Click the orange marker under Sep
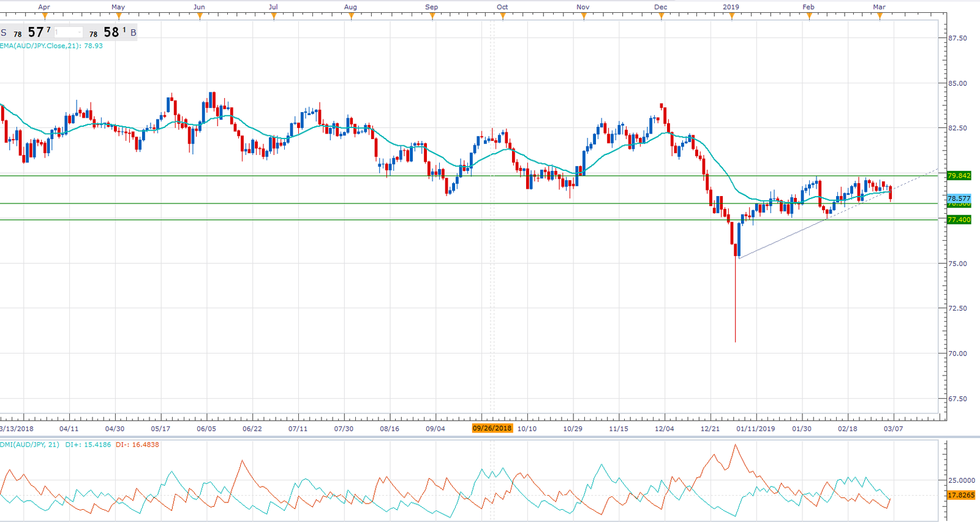 coord(432,17)
